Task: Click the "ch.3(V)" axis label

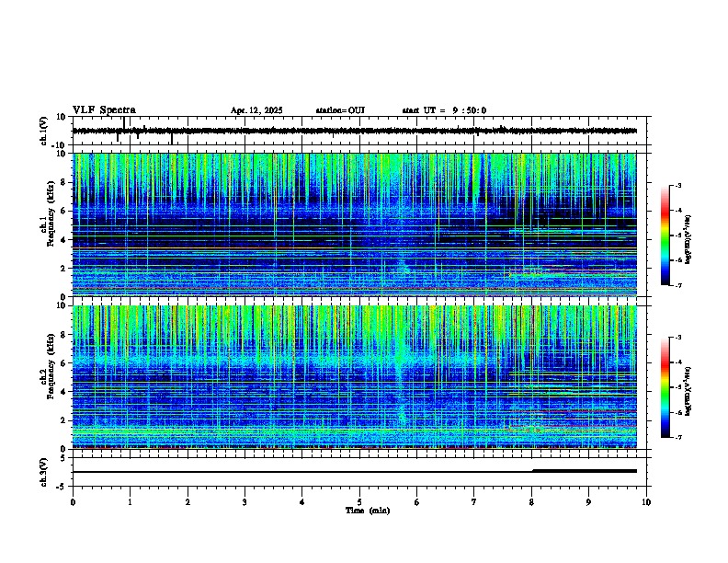Action: pyautogui.click(x=44, y=472)
